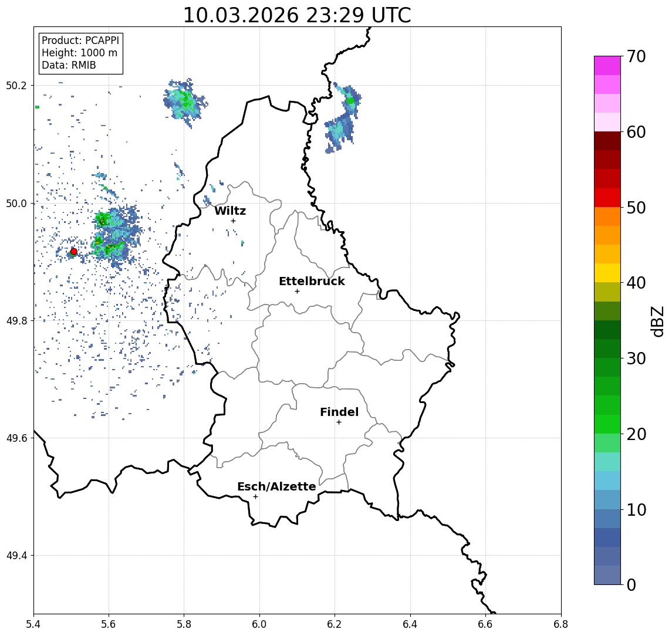
Task: Click the Wiltz city label
Action: (230, 211)
